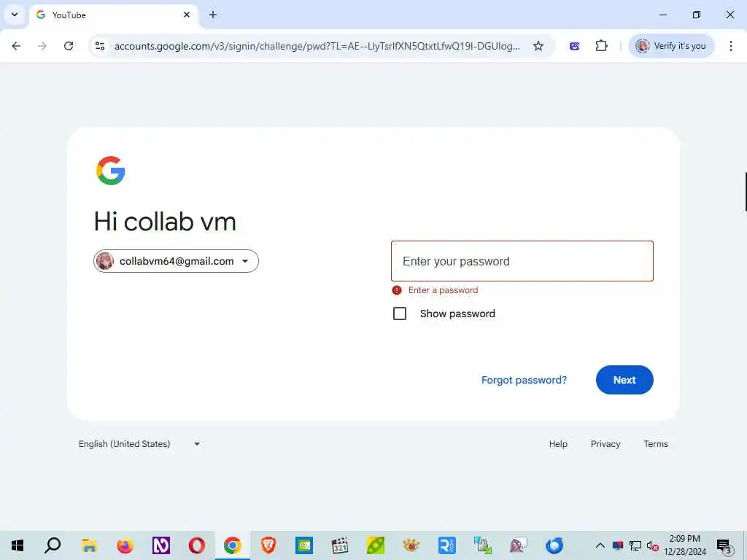Open Opera from the taskbar
The image size is (747, 560).
pos(197,545)
